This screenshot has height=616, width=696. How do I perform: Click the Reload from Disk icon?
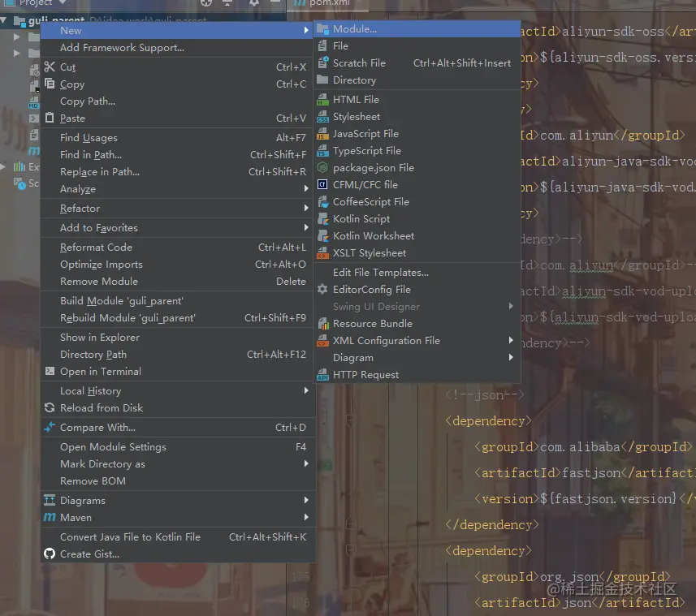click(x=50, y=407)
